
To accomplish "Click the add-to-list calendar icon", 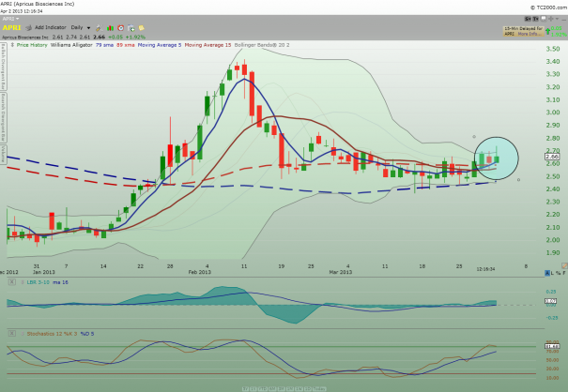I will tap(131, 28).
